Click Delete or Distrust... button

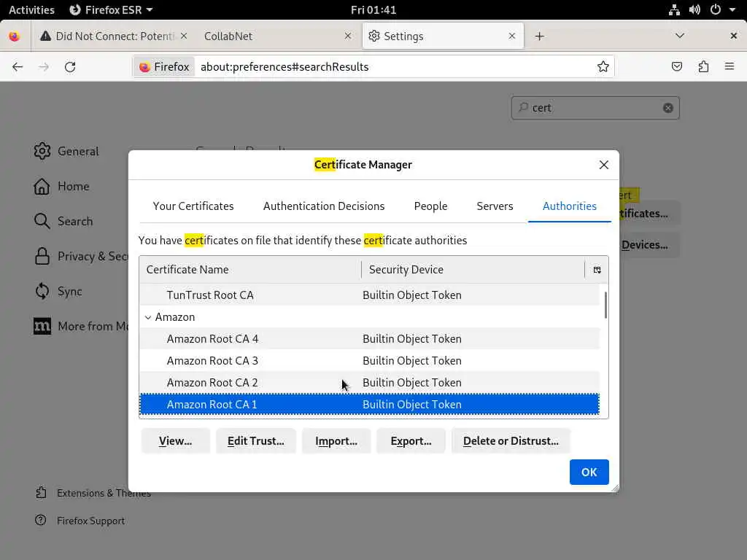tap(511, 441)
